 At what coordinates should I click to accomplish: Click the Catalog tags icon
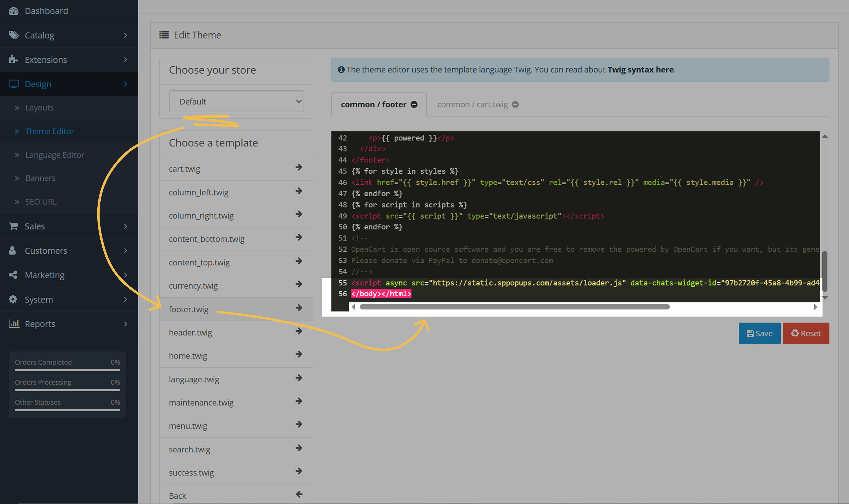(x=14, y=35)
